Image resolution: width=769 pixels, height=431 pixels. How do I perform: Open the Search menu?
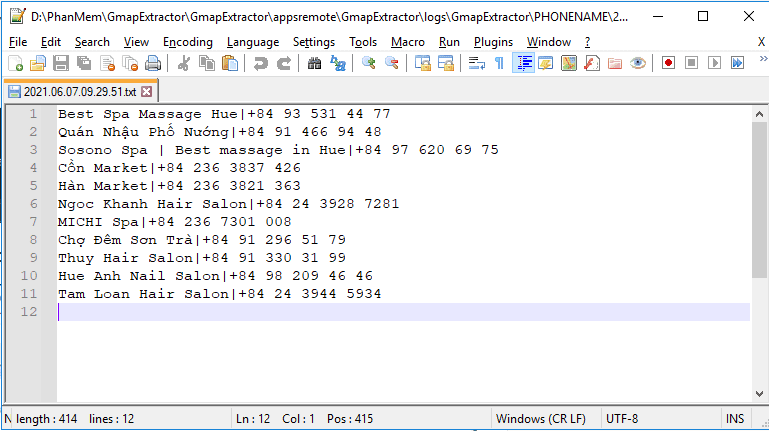point(92,42)
